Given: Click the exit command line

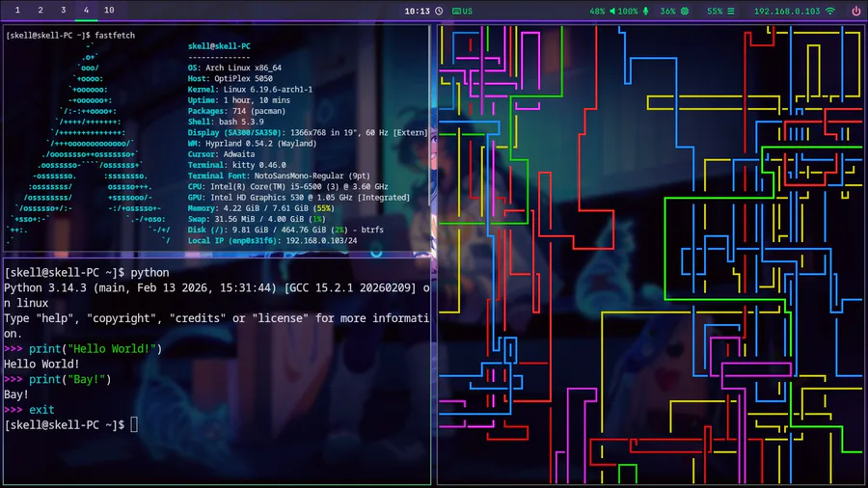Looking at the screenshot, I should coord(29,410).
